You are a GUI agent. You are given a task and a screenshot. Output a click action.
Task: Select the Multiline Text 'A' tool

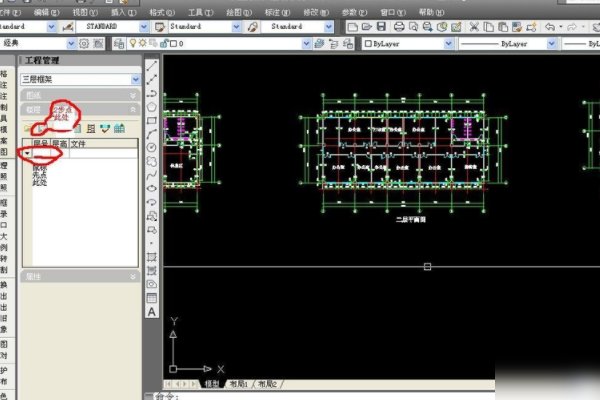[x=153, y=312]
